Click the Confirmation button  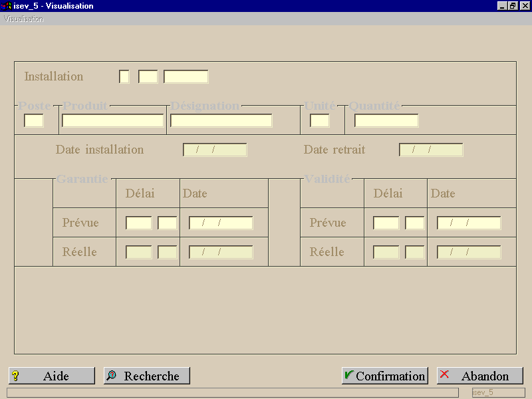pos(385,376)
